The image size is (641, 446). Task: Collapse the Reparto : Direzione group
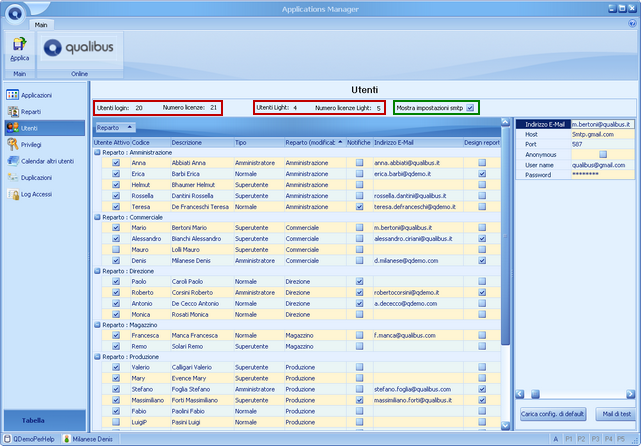click(x=97, y=271)
